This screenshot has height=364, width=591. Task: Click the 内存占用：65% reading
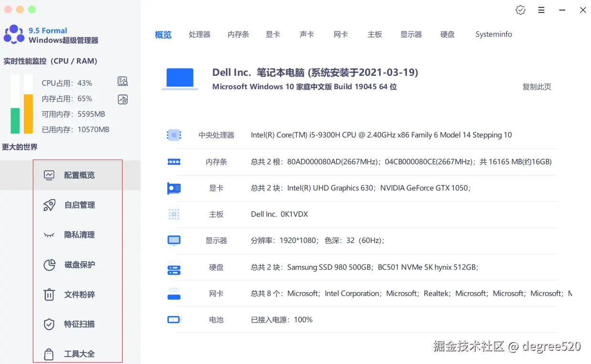pos(67,99)
